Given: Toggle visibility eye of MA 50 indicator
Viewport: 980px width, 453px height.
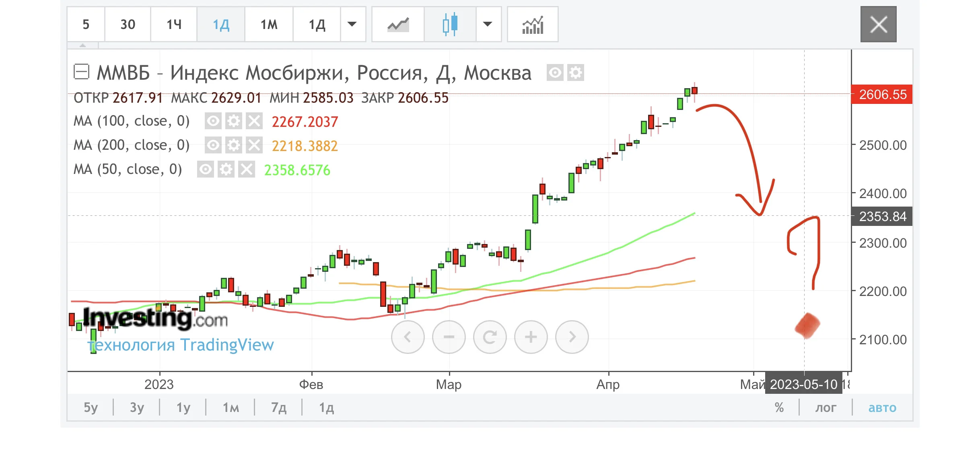Looking at the screenshot, I should coord(206,170).
